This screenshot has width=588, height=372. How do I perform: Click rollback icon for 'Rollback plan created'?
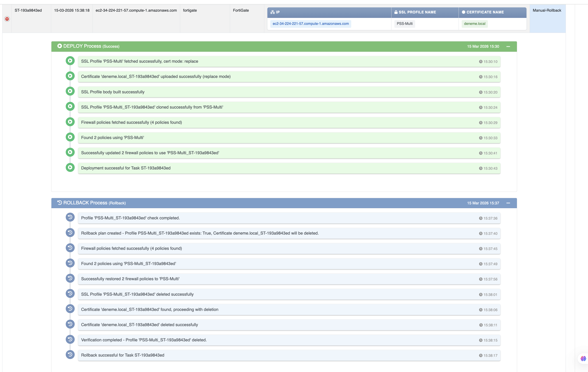70,232
